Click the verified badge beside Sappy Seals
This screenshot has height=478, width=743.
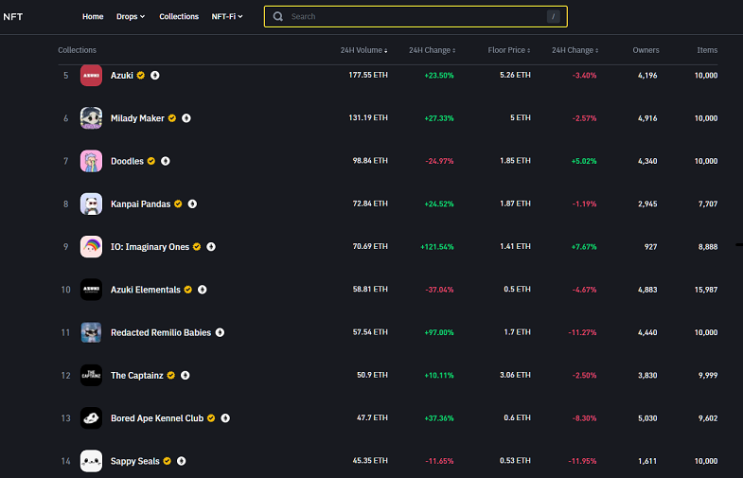pyautogui.click(x=167, y=461)
